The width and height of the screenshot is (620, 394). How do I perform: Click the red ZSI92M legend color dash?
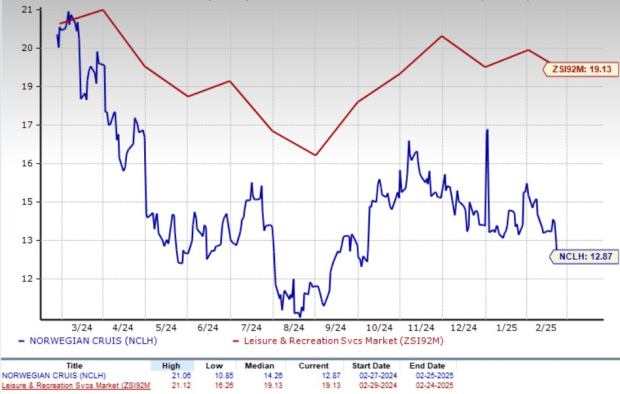pos(236,341)
